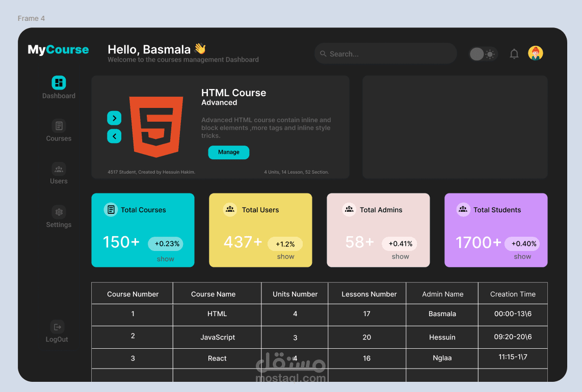Click show under Total Students

click(x=522, y=256)
